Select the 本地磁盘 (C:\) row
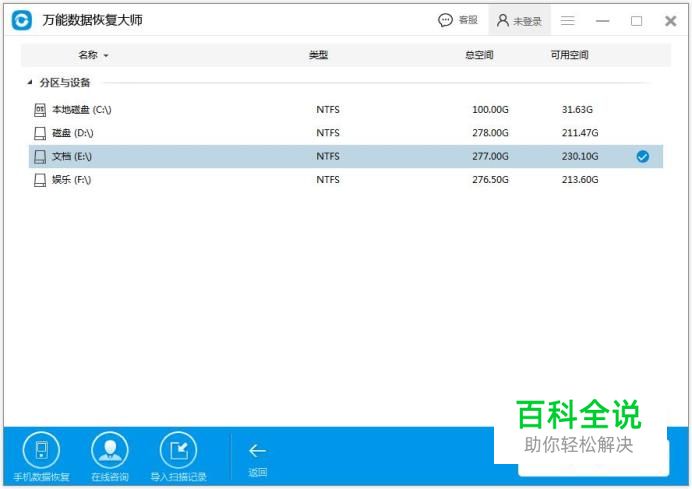Viewport: 692px width, 489px height. (x=346, y=109)
